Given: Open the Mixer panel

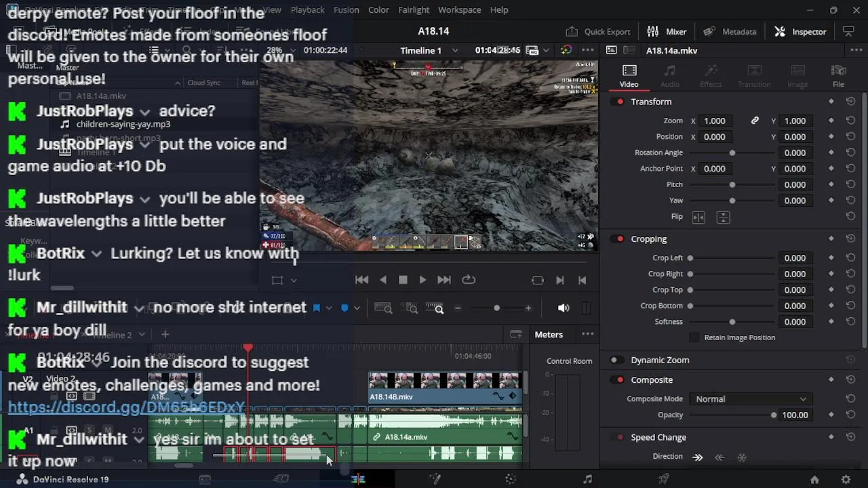Looking at the screenshot, I should pos(667,31).
